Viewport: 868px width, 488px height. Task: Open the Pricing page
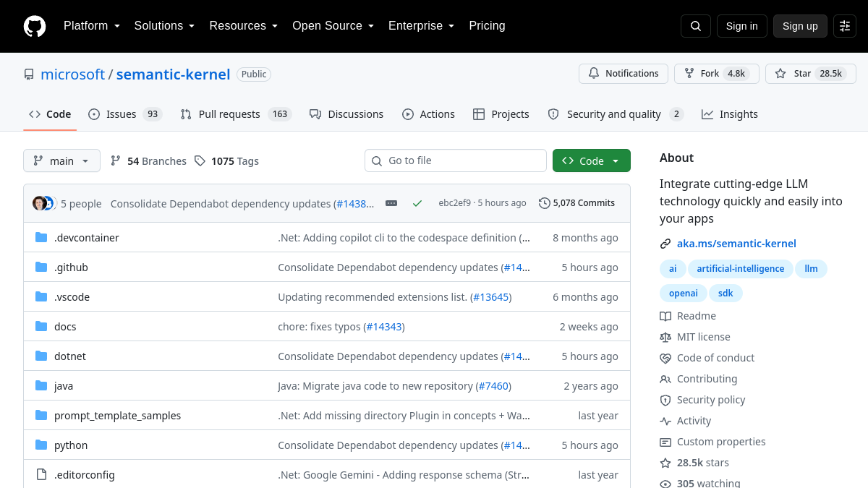pos(487,26)
